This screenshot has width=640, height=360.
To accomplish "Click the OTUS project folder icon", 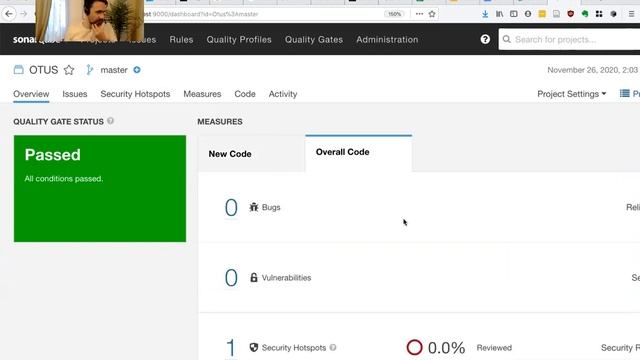I will coord(18,69).
